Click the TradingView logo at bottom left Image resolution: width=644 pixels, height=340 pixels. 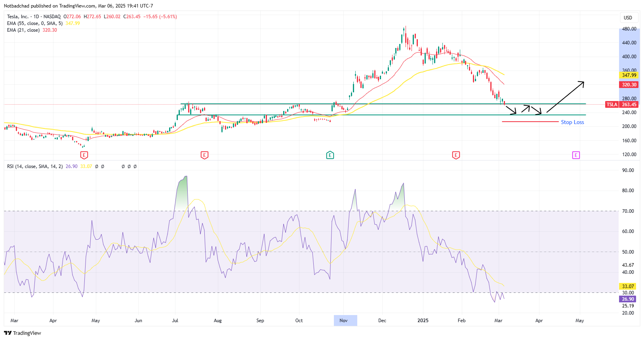(x=23, y=333)
